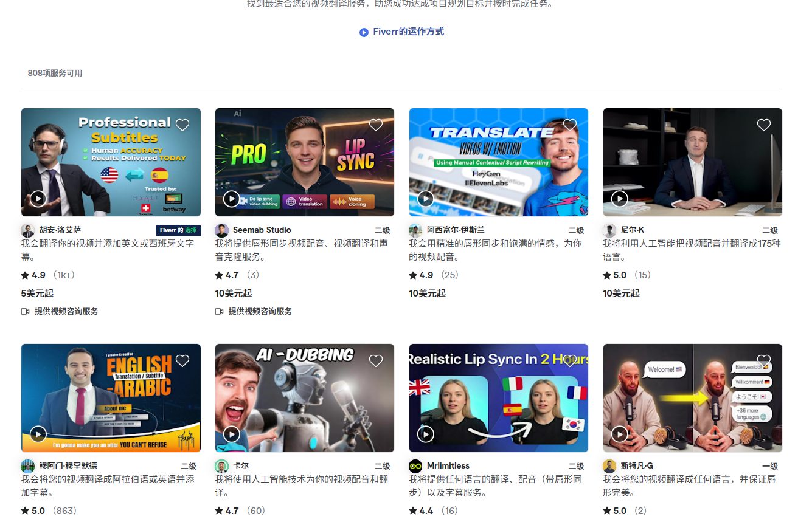Open 穆阿门·穆罕默德's avatar
Screen dimensions: 812x522
point(28,466)
